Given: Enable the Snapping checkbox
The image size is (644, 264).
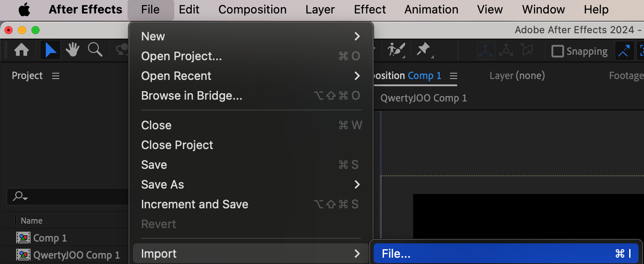Looking at the screenshot, I should click(x=557, y=51).
